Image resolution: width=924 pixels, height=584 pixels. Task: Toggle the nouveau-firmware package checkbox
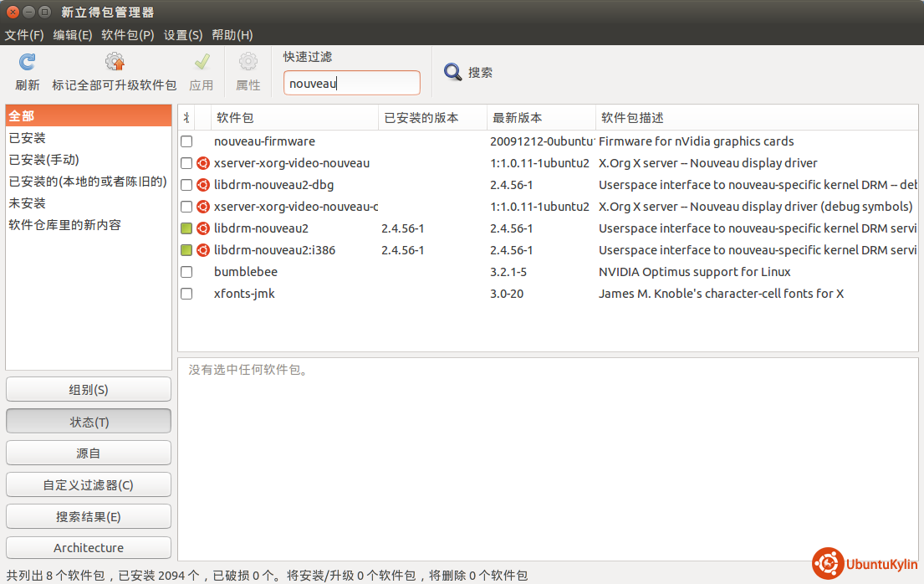pos(186,141)
